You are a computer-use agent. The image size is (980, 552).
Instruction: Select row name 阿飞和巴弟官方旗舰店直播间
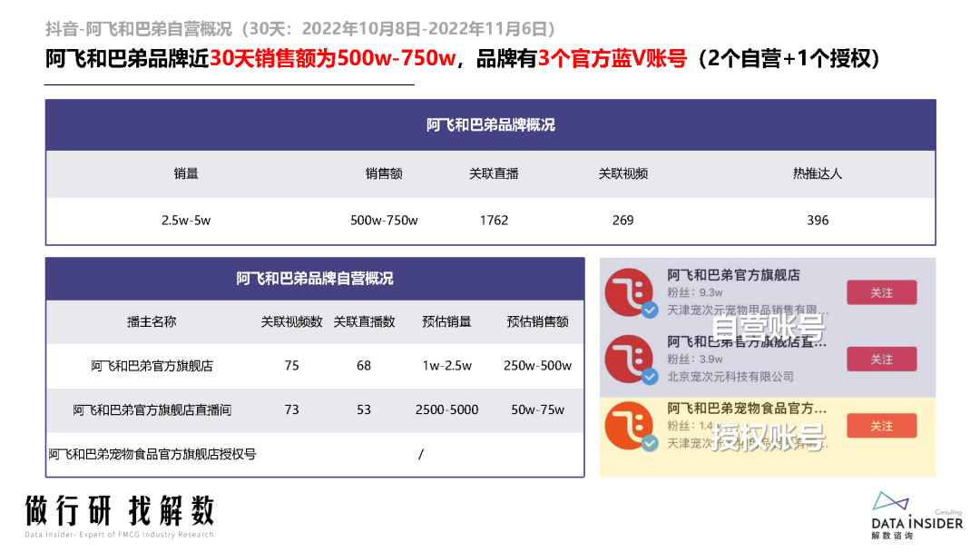point(152,410)
